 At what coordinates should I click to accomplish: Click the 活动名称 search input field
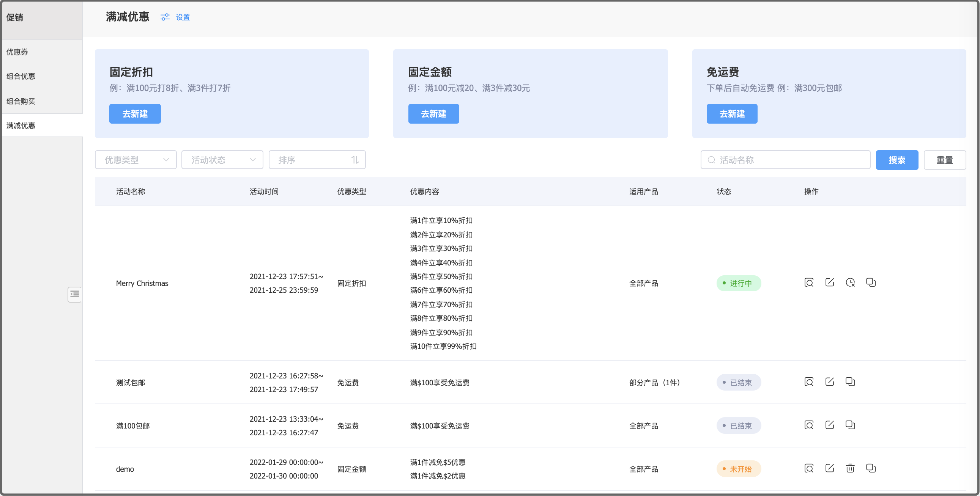tap(785, 160)
